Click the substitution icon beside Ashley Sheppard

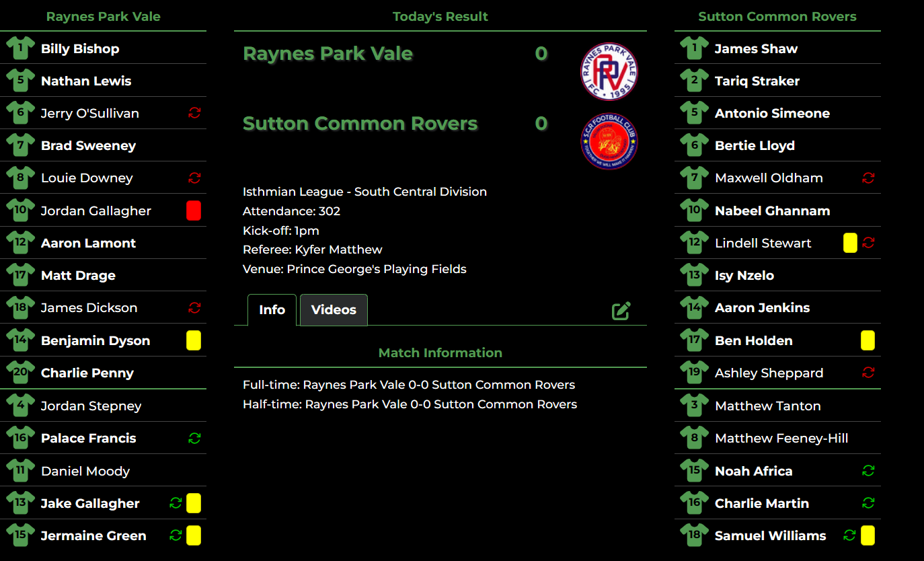coord(868,373)
